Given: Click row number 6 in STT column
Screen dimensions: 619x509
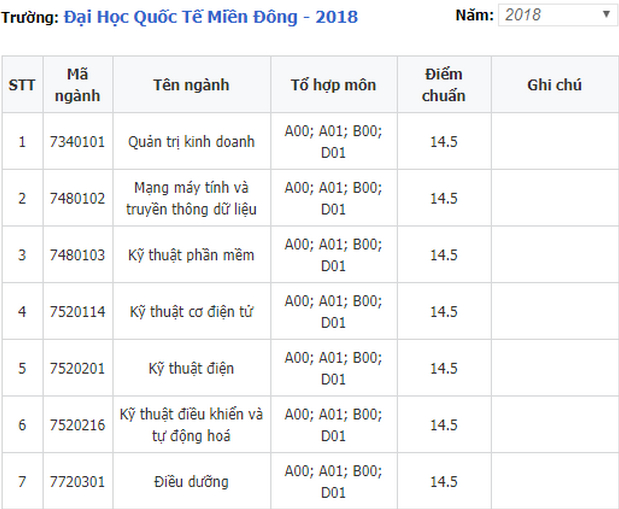Looking at the screenshot, I should click(22, 425).
